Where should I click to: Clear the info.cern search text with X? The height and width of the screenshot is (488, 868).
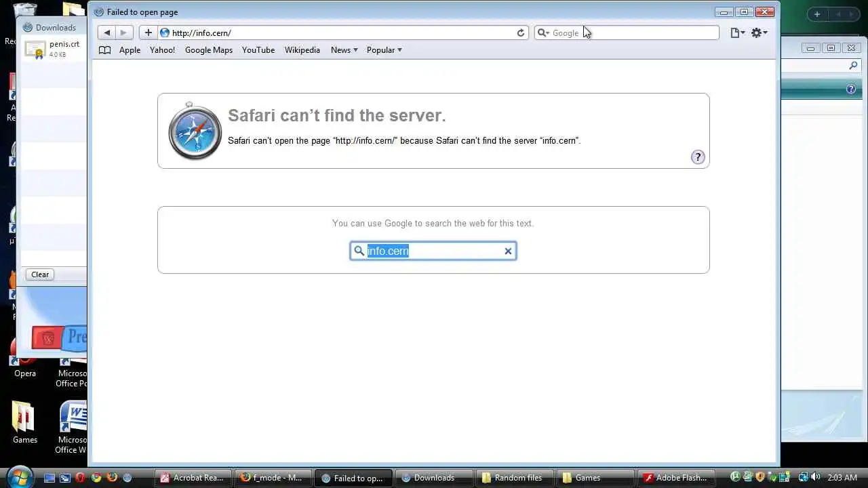pos(508,251)
